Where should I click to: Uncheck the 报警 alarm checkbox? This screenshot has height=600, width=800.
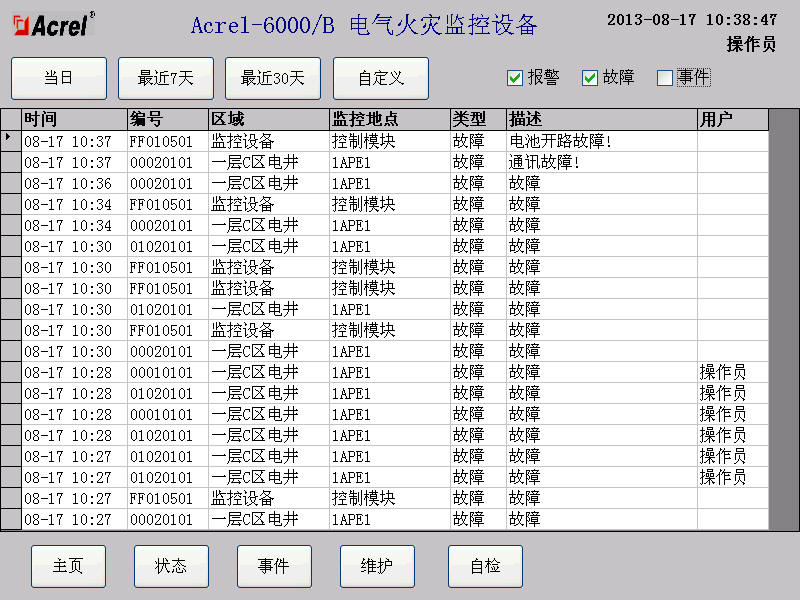(515, 78)
